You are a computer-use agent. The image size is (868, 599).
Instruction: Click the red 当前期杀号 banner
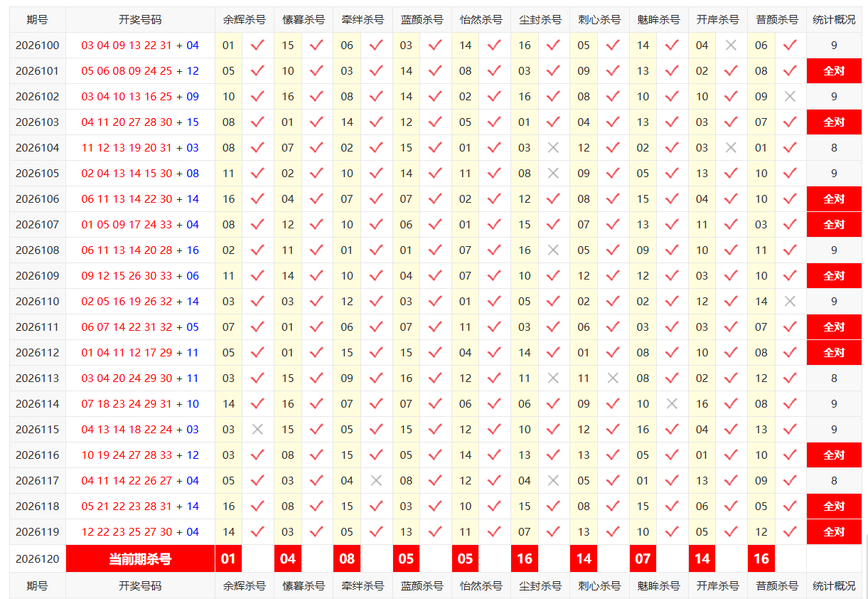(140, 559)
